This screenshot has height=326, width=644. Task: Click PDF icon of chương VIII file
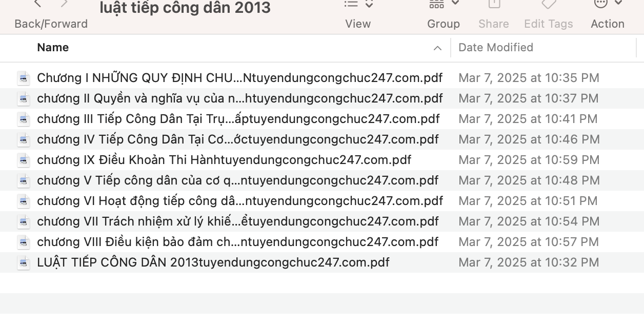(24, 242)
